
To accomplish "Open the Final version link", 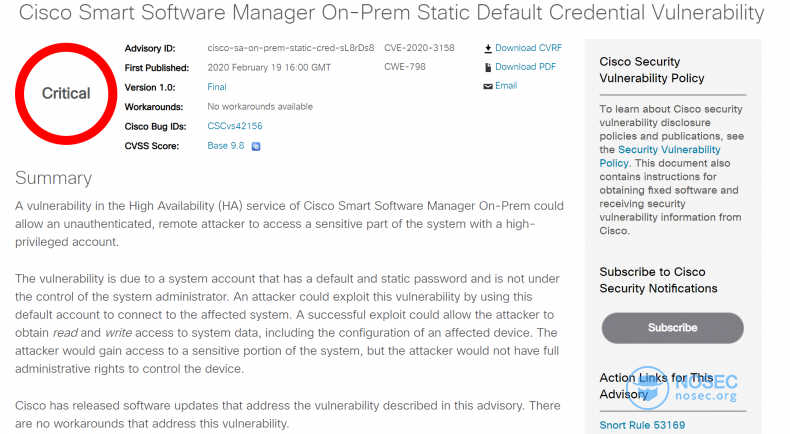I will click(x=217, y=87).
